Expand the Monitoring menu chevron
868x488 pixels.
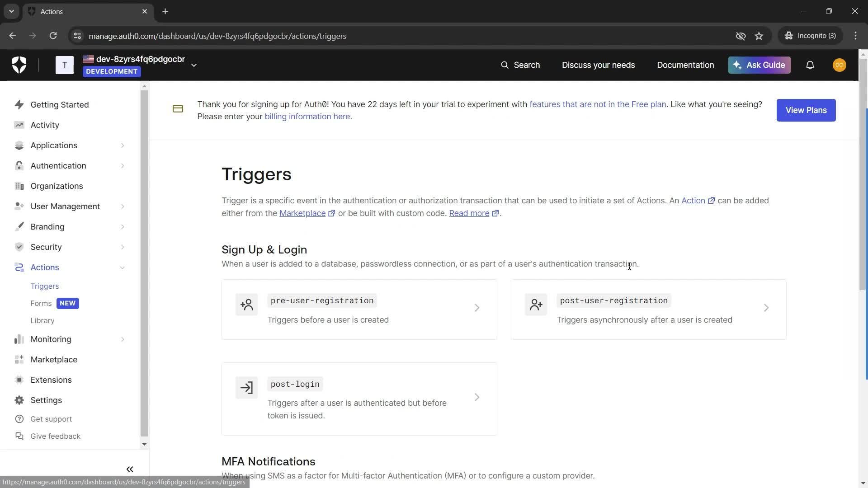[x=123, y=339]
